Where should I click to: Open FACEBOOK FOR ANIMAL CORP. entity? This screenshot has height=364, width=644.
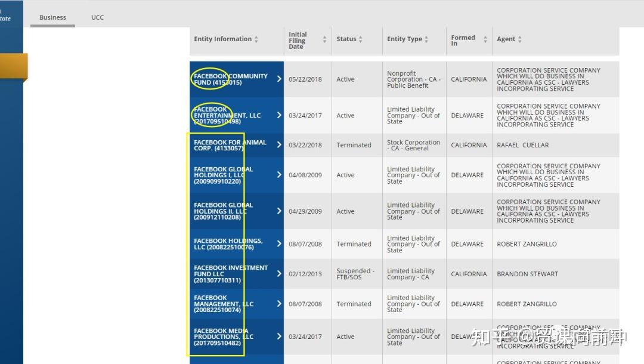point(230,145)
